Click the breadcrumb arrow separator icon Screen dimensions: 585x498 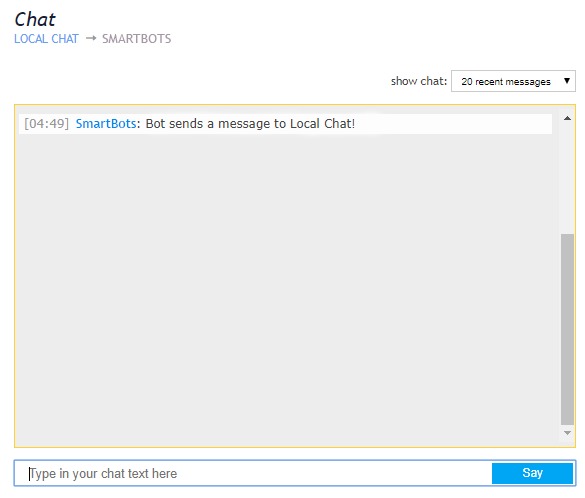(x=91, y=38)
